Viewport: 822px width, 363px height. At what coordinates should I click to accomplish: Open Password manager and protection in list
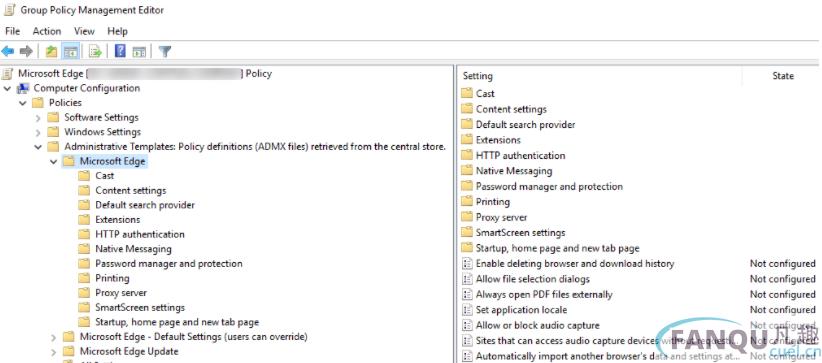549,187
